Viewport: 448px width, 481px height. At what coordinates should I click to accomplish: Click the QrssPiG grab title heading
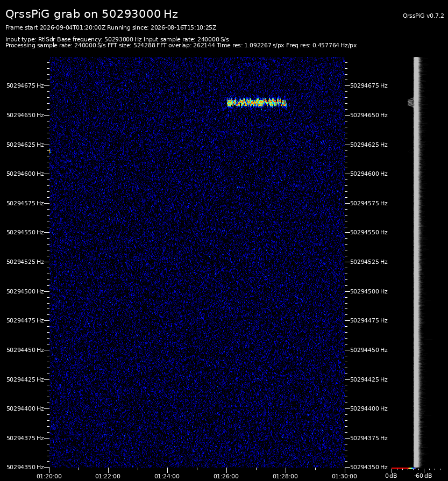pos(91,14)
